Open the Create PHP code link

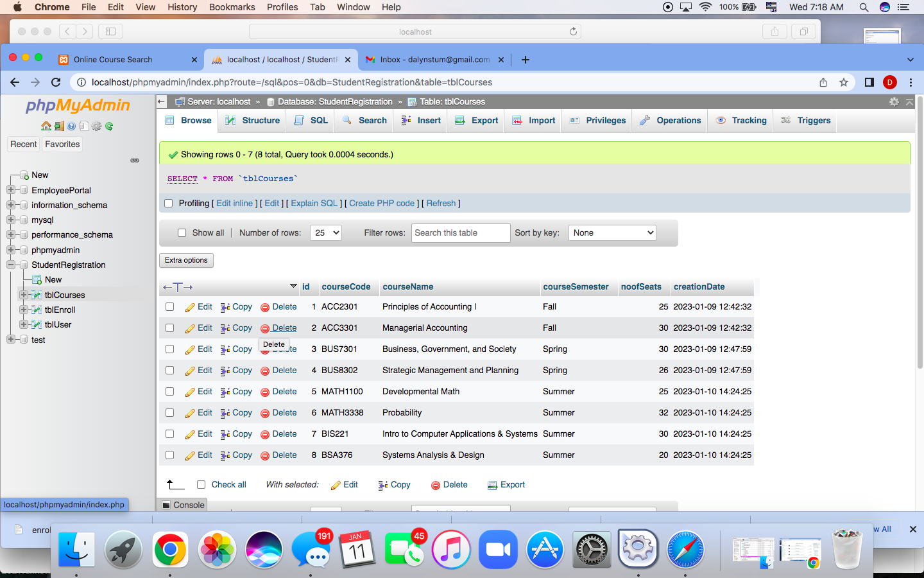(x=382, y=203)
